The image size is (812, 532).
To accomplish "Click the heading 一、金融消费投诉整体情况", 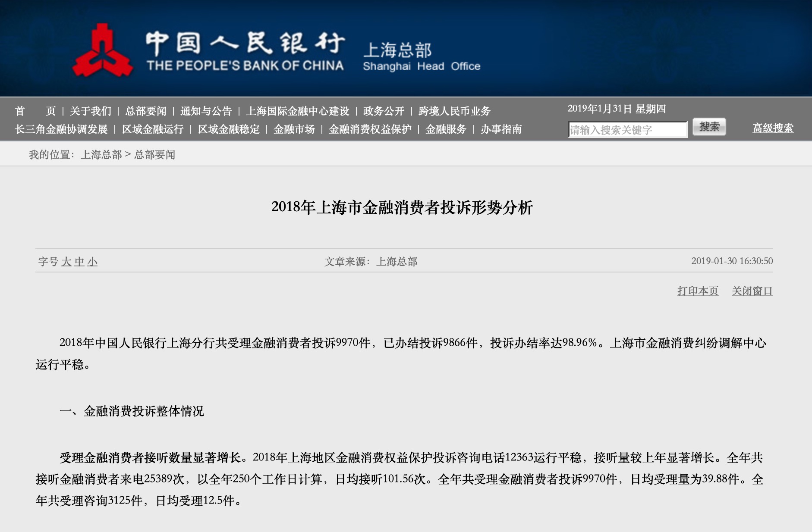I will (132, 411).
